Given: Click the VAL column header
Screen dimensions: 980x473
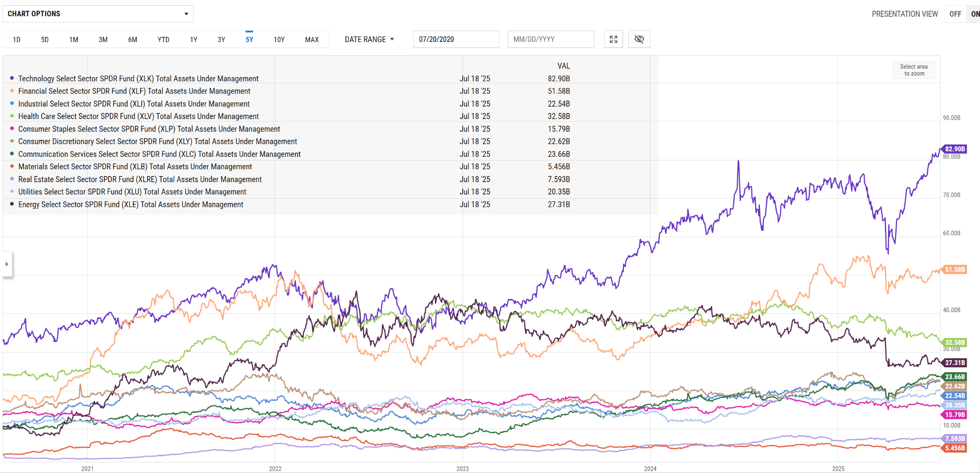Looking at the screenshot, I should click(x=563, y=66).
